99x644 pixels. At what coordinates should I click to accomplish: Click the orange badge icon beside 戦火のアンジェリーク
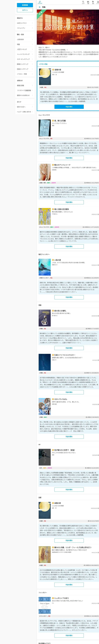pyautogui.click(x=53, y=165)
